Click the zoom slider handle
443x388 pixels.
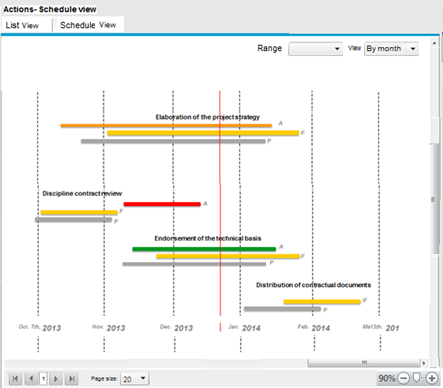pyautogui.click(x=416, y=378)
